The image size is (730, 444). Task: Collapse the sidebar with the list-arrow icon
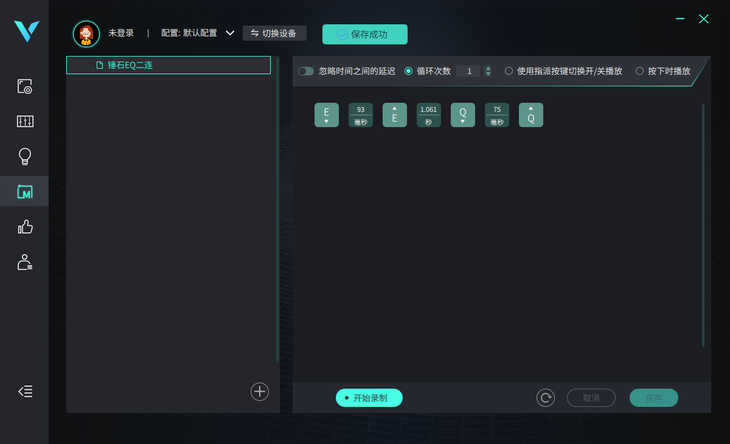[x=25, y=391]
